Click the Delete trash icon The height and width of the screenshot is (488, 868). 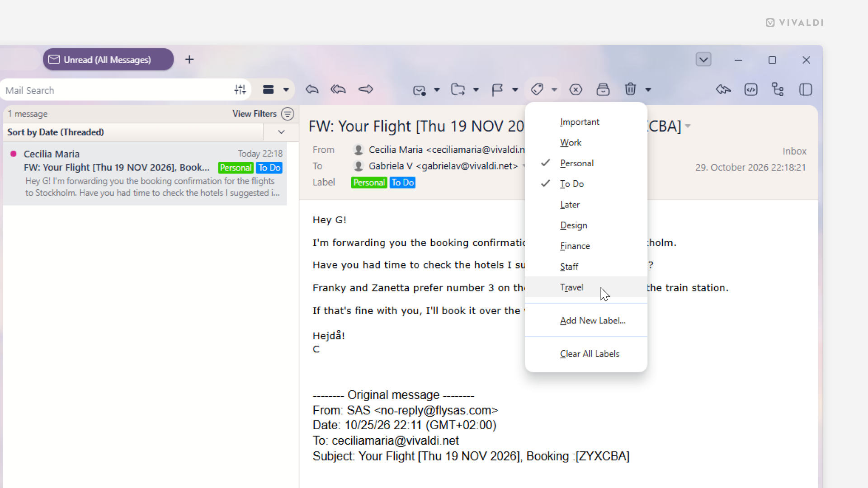[631, 89]
